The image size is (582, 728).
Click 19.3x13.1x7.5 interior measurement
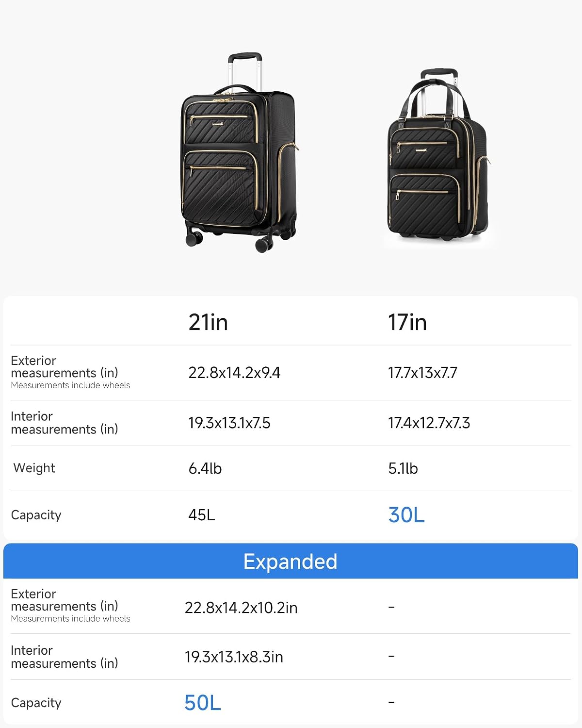[x=229, y=423]
